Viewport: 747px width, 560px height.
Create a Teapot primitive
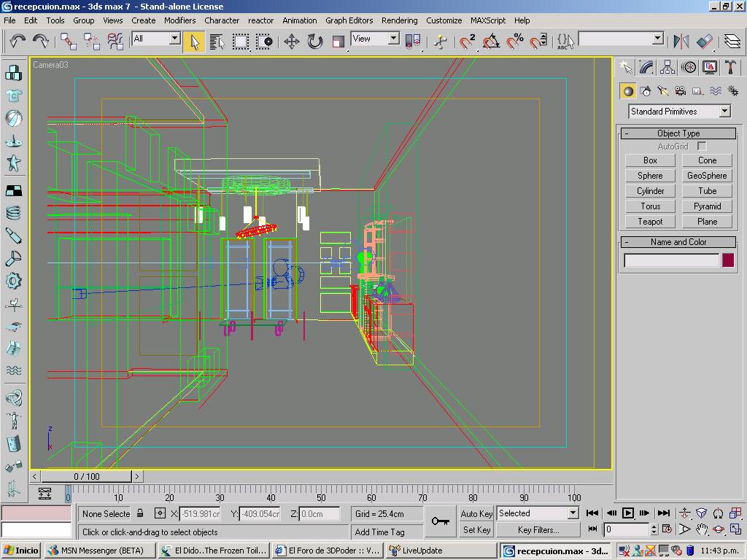(x=650, y=222)
